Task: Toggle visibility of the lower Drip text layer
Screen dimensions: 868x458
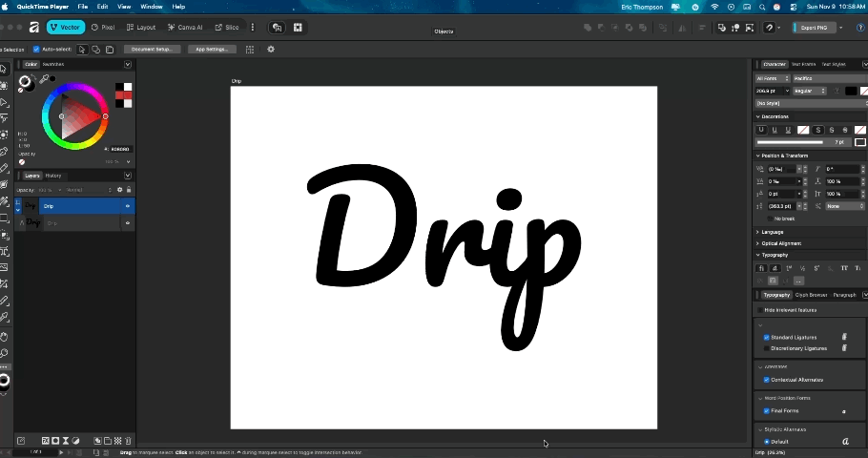Action: coord(128,223)
